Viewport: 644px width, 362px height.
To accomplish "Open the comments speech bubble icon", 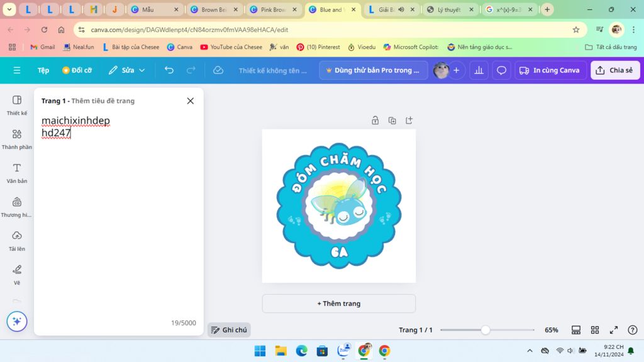I will point(501,70).
